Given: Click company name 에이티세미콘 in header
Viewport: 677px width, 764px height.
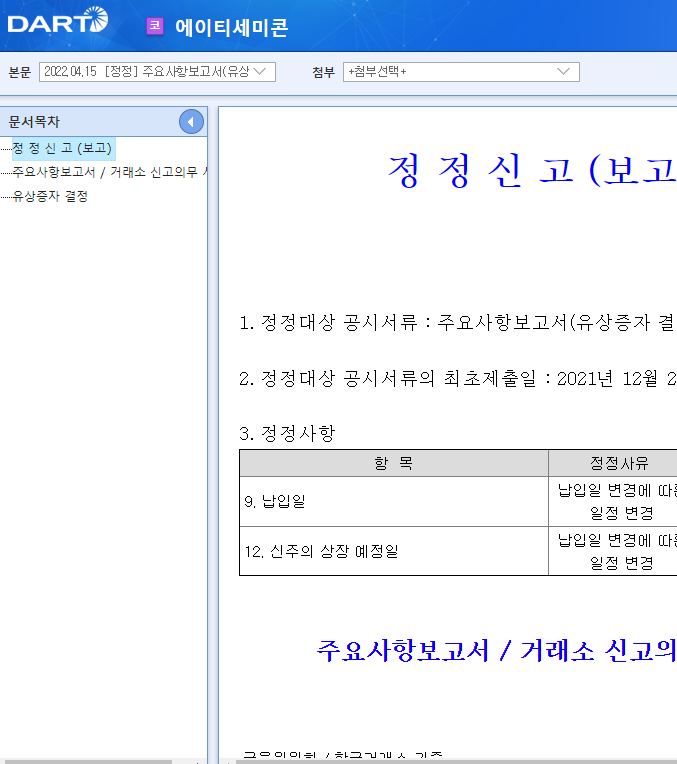Looking at the screenshot, I should pos(232,27).
